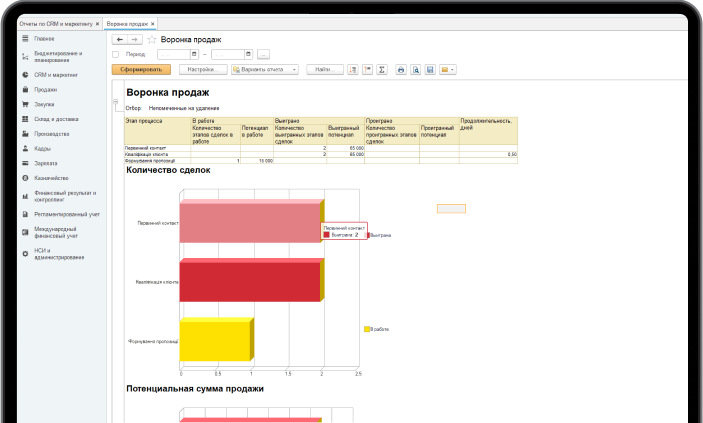Screen dimensions: 703x423
Task: Click the period end date field
Action: pos(228,54)
